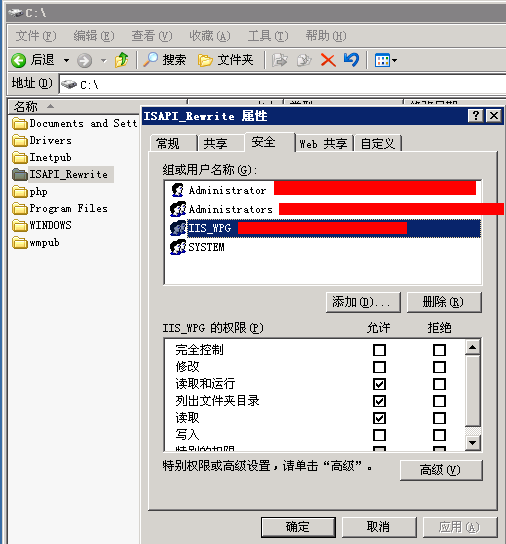Toggle the Folders pane button
506x544 pixels.
pos(226,60)
